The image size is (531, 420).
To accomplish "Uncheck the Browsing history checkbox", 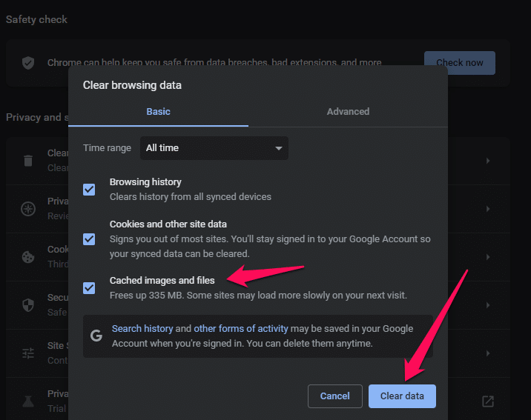I will (x=89, y=190).
